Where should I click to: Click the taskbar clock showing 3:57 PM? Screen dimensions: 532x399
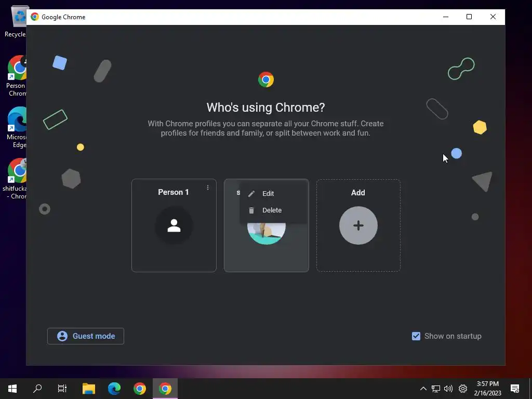(487, 389)
